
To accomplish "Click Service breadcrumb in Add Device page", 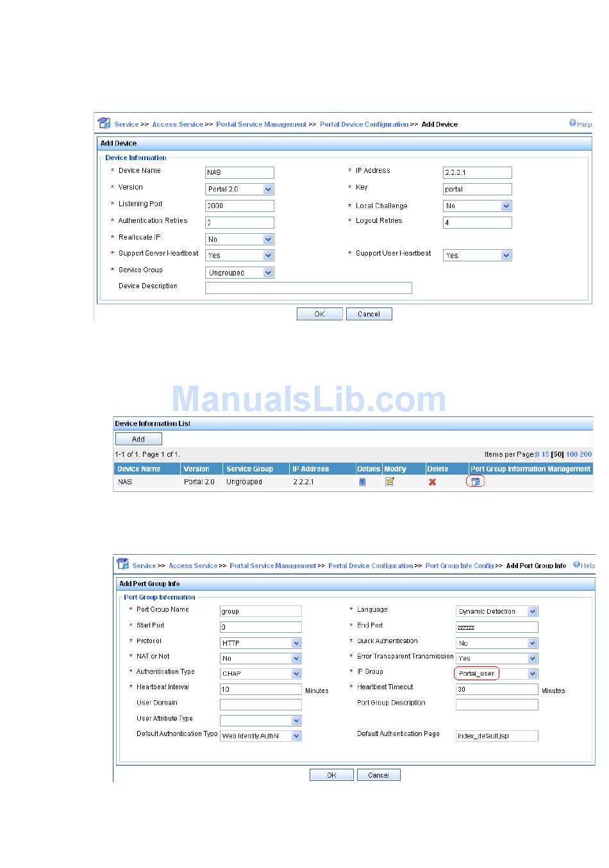I will [126, 124].
